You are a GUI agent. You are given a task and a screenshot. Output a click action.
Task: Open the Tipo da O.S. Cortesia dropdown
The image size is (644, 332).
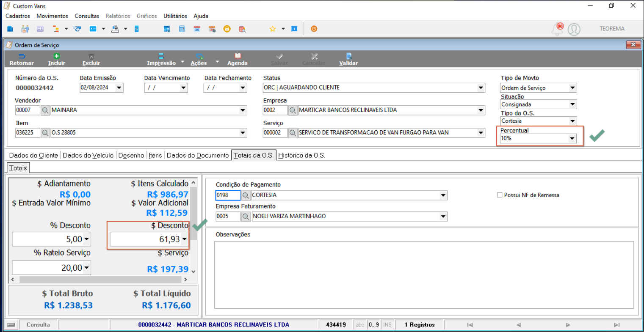[x=572, y=121]
